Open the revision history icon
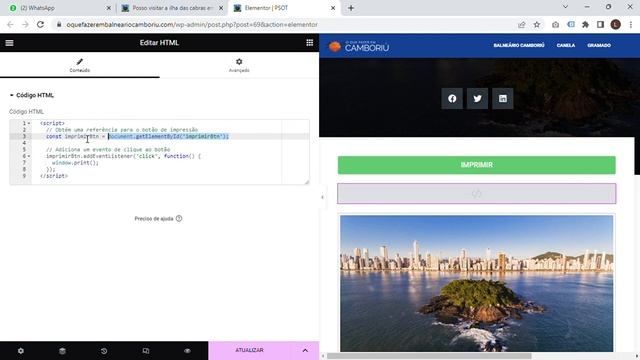The height and width of the screenshot is (360, 640). pyautogui.click(x=104, y=351)
